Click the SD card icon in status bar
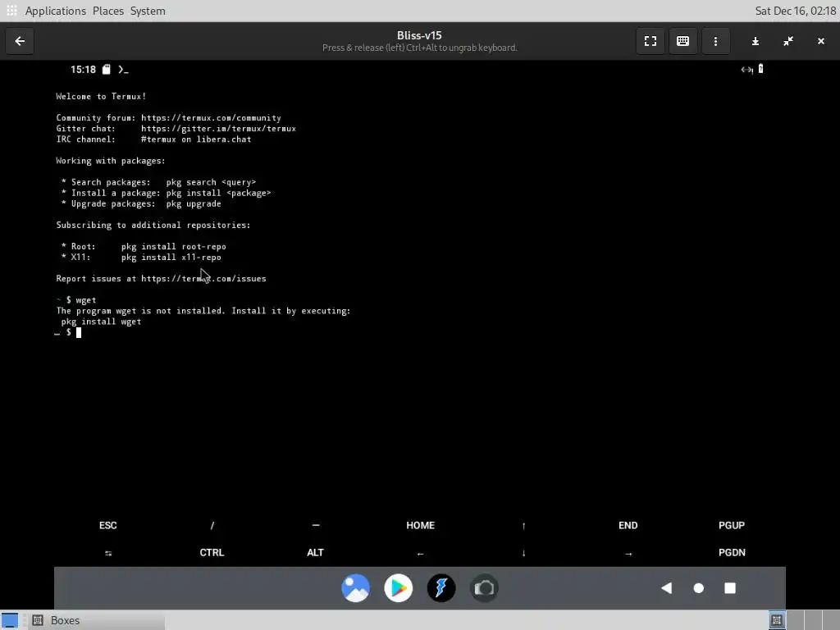The height and width of the screenshot is (630, 840). [x=106, y=70]
